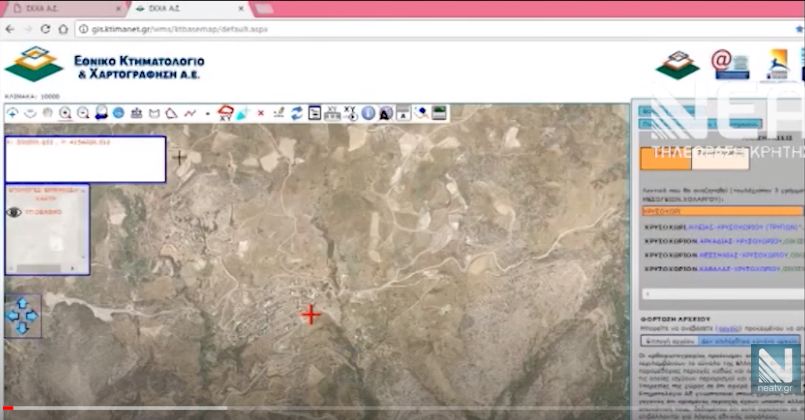Select the orange search panel tab
The width and height of the screenshot is (805, 420).
pos(665,158)
